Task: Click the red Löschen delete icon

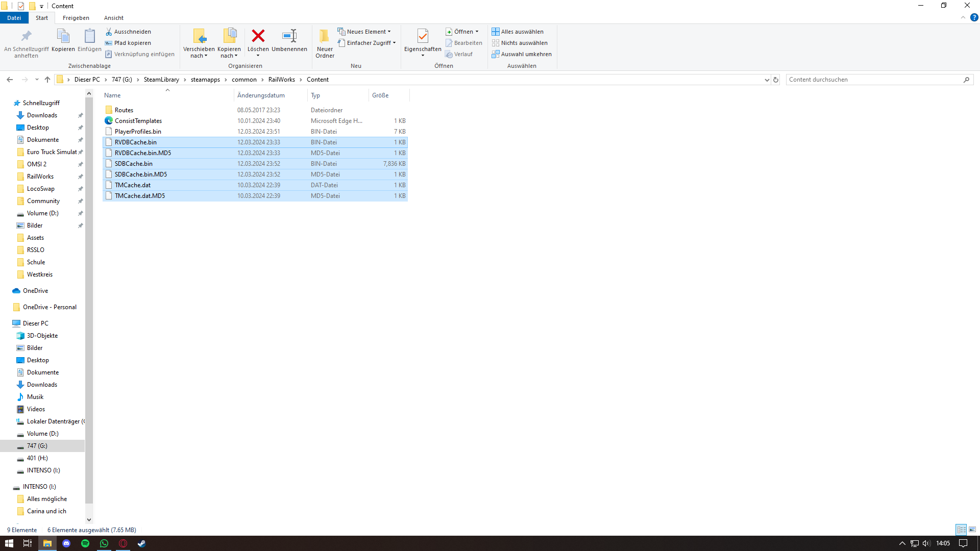Action: (258, 36)
